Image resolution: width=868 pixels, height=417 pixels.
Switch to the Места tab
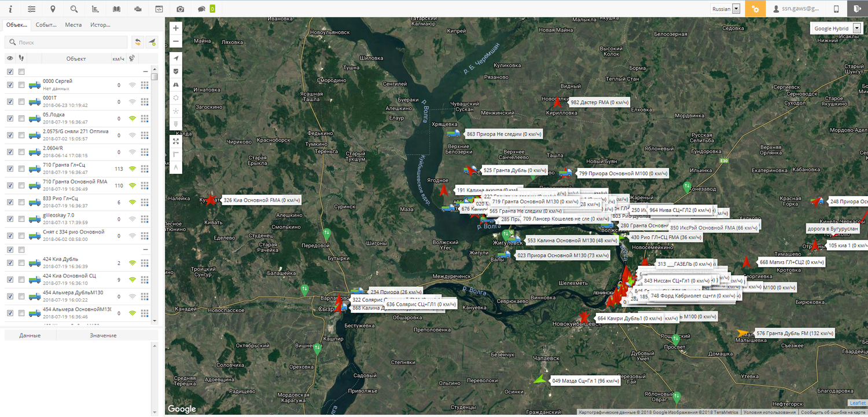click(x=73, y=25)
